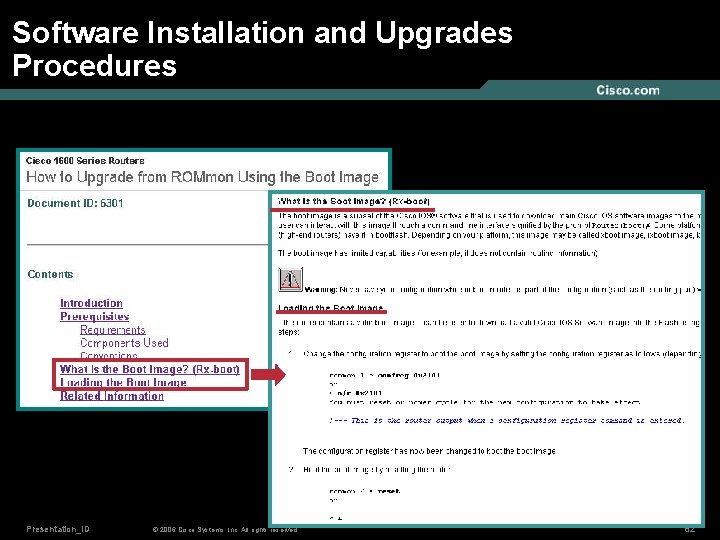
Task: Select the 'Document ID: 6301' text
Action: [75, 203]
